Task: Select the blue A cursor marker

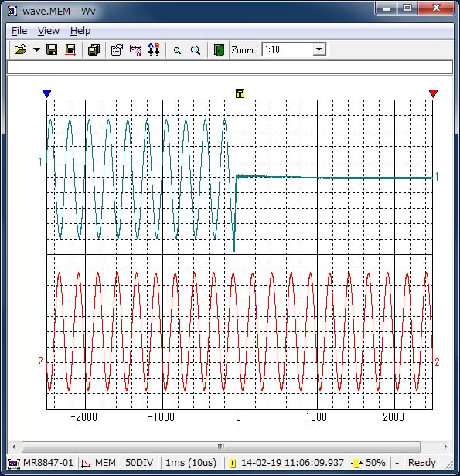Action: [x=46, y=93]
